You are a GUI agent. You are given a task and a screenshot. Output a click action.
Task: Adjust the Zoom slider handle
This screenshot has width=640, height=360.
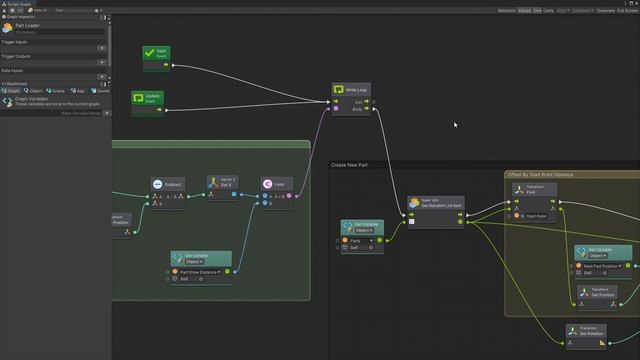pyautogui.click(x=97, y=11)
